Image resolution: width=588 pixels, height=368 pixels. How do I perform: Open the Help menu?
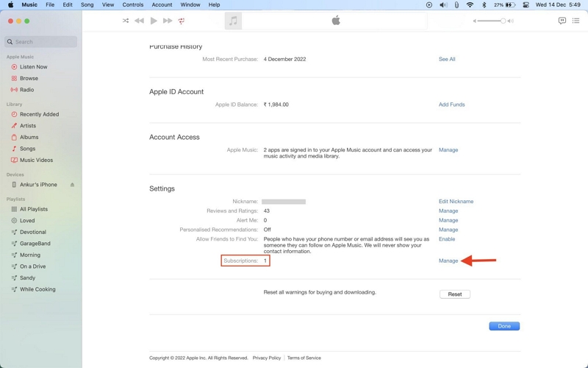214,5
